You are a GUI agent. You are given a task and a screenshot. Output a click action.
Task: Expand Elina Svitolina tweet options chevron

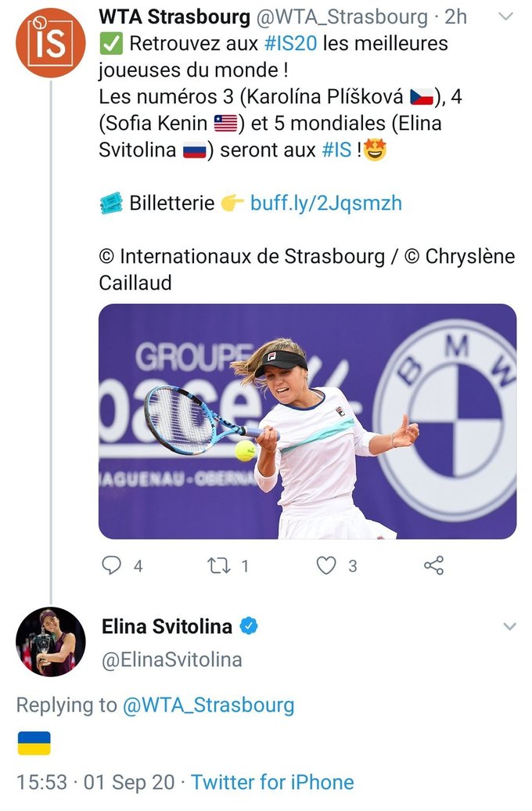[x=509, y=626]
